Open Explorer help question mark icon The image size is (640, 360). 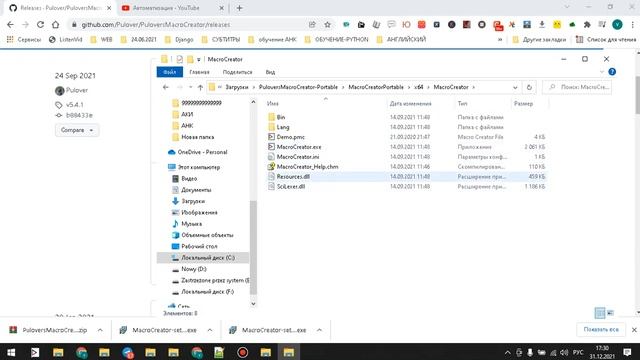point(612,72)
